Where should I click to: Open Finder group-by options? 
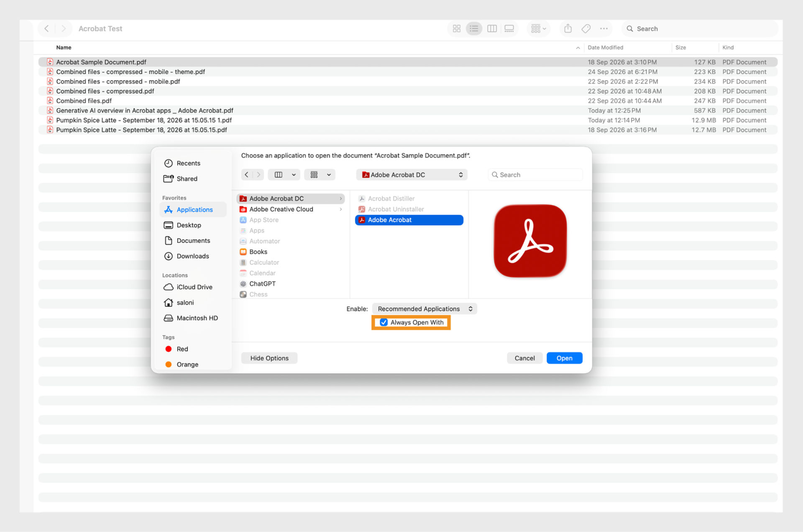click(539, 28)
